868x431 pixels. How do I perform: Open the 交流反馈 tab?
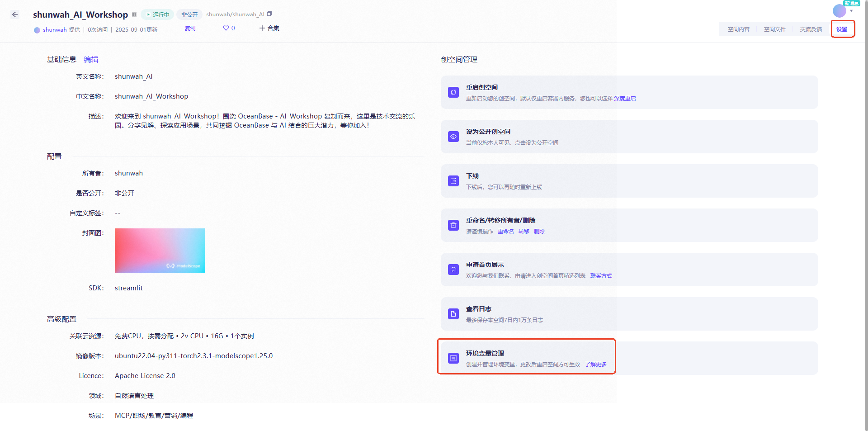[x=811, y=29]
